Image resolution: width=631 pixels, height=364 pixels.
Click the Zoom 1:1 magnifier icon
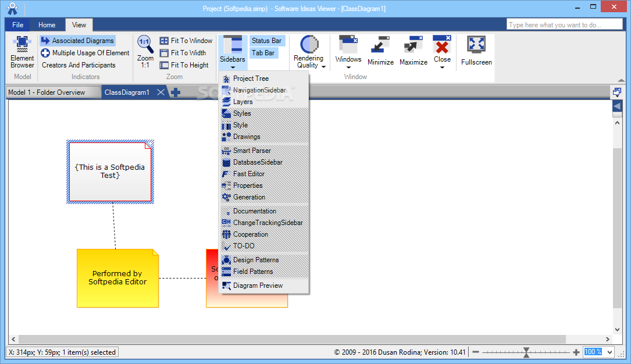point(145,44)
